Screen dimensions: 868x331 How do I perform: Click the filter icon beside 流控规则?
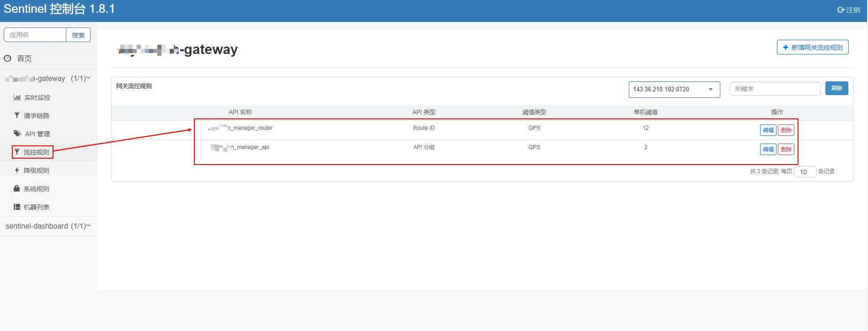pyautogui.click(x=17, y=152)
